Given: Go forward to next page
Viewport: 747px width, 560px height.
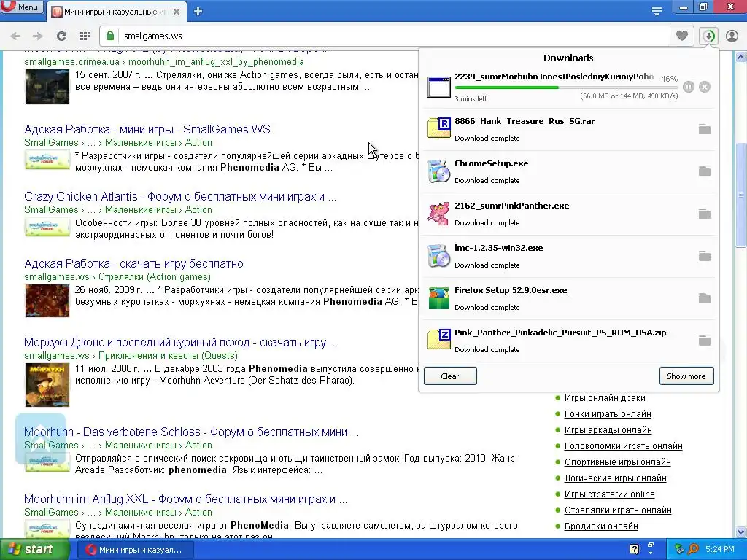Looking at the screenshot, I should tap(38, 36).
